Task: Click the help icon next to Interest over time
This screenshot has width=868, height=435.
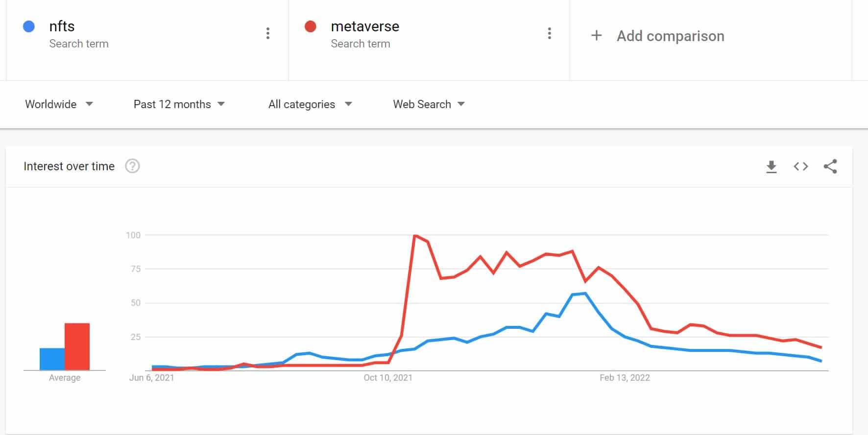Action: pos(132,166)
